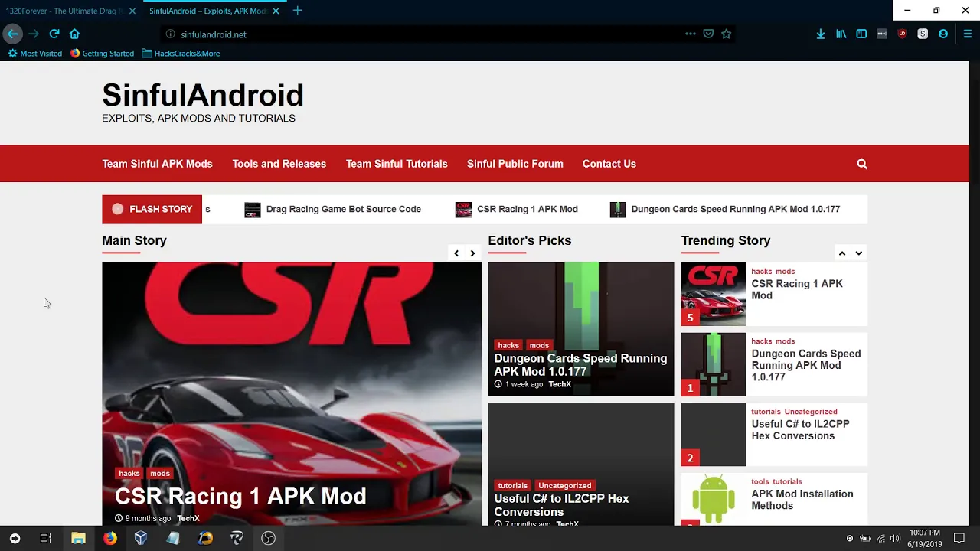Open the Library bookshelf icon
Image resolution: width=980 pixels, height=551 pixels.
841,34
